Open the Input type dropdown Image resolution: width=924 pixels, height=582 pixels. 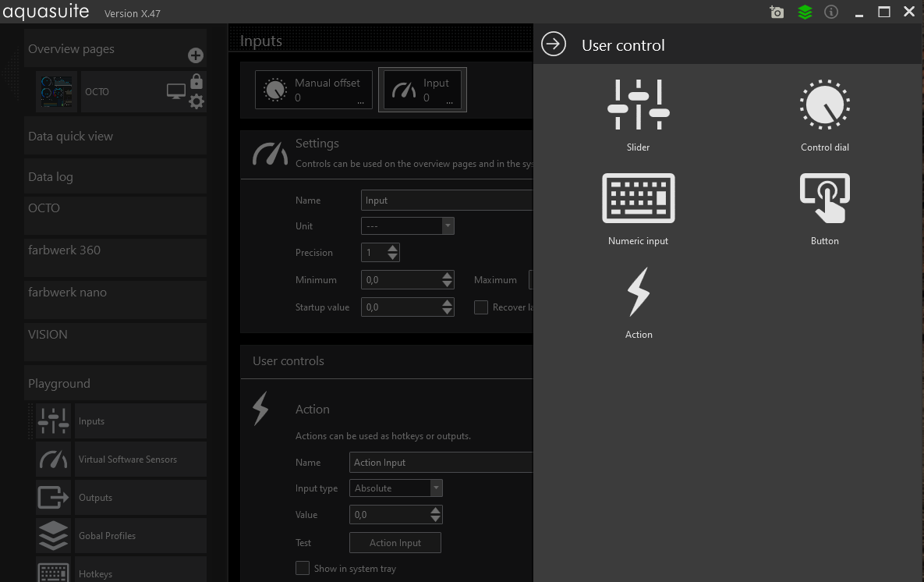(396, 488)
